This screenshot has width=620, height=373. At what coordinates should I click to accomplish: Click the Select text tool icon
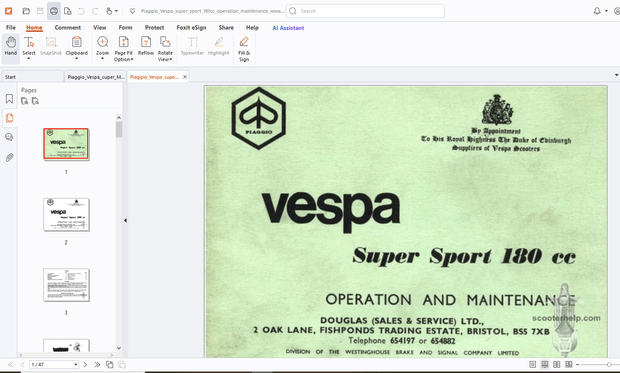coord(29,42)
